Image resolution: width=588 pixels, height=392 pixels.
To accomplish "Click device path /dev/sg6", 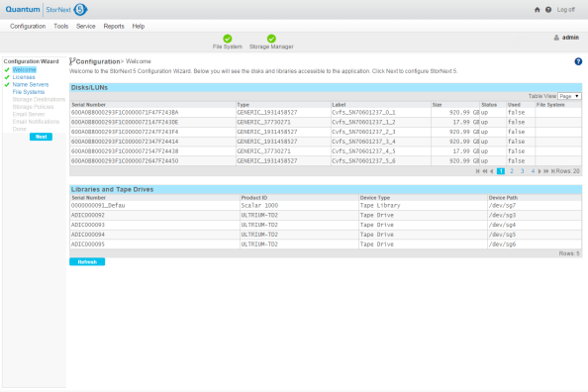I will 502,245.
